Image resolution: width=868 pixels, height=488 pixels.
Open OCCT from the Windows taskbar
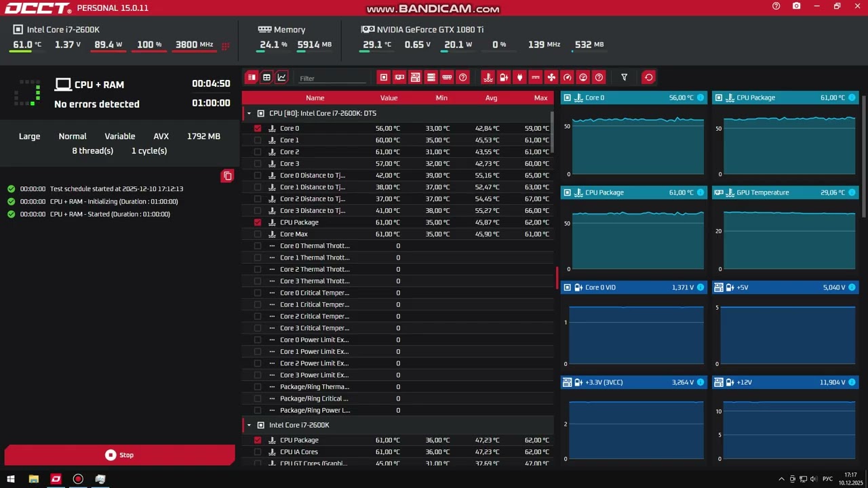(56, 479)
